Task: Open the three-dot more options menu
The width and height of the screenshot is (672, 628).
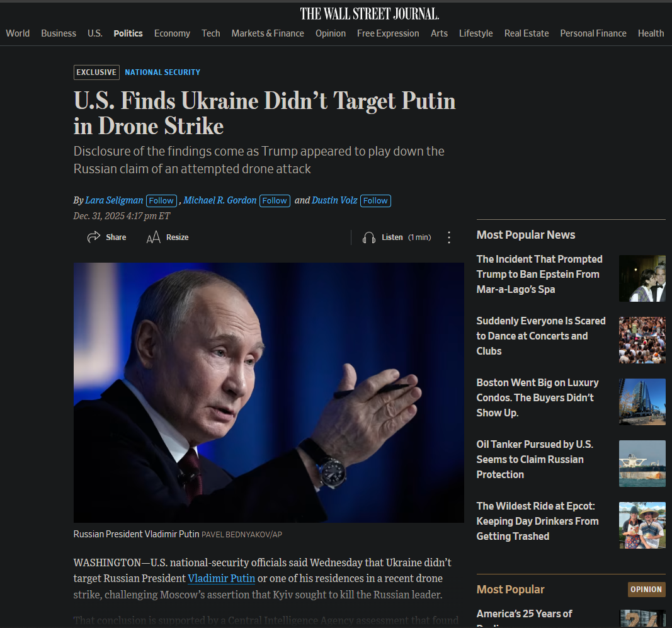Action: (x=448, y=237)
